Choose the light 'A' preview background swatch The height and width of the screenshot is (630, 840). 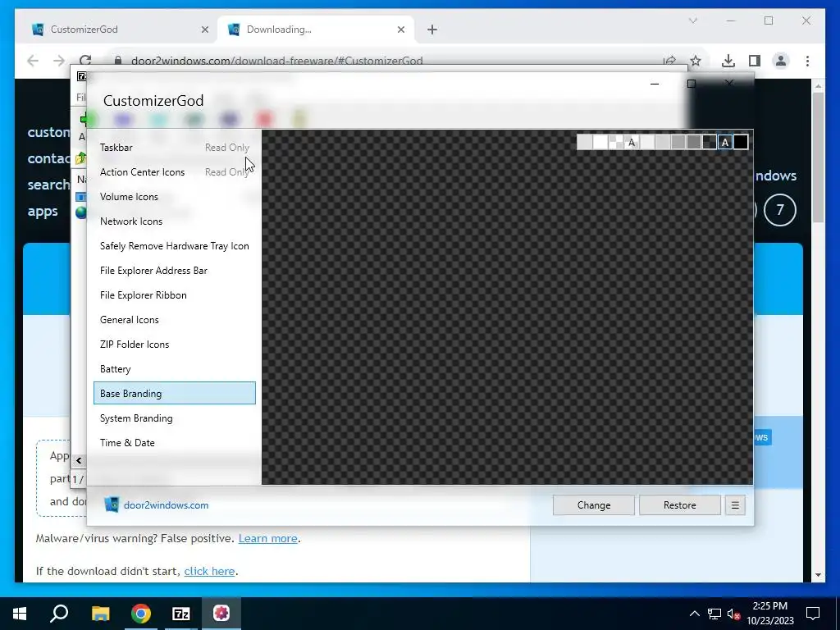pos(632,142)
